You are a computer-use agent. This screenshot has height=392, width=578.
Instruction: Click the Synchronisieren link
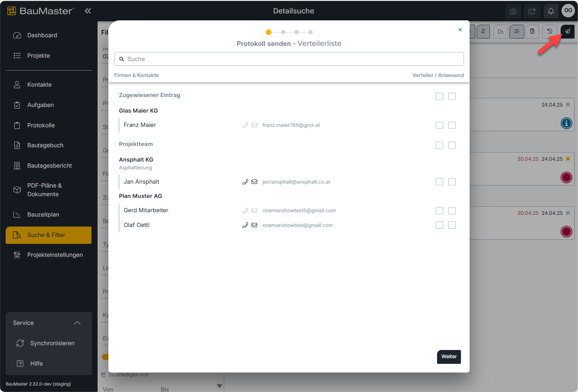[52, 343]
